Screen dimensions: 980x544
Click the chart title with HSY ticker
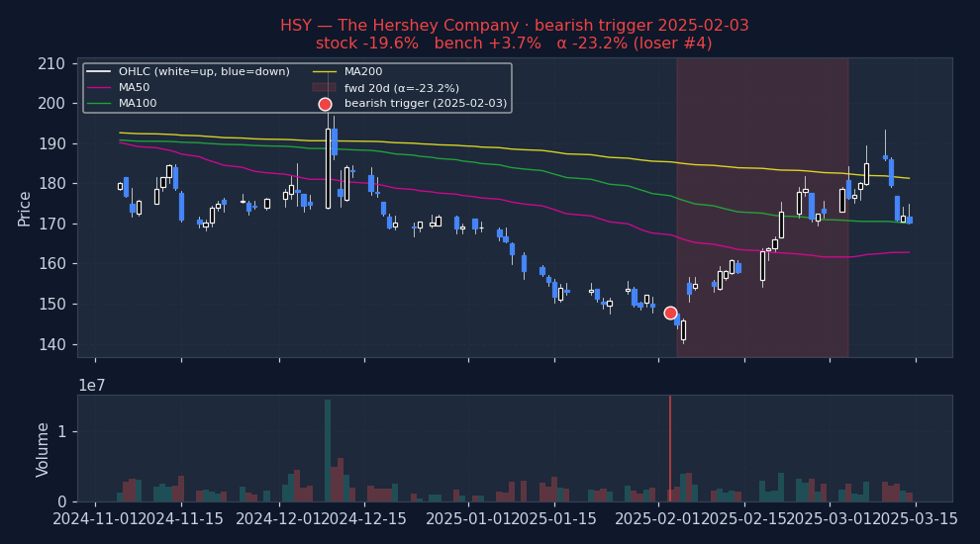pos(514,26)
